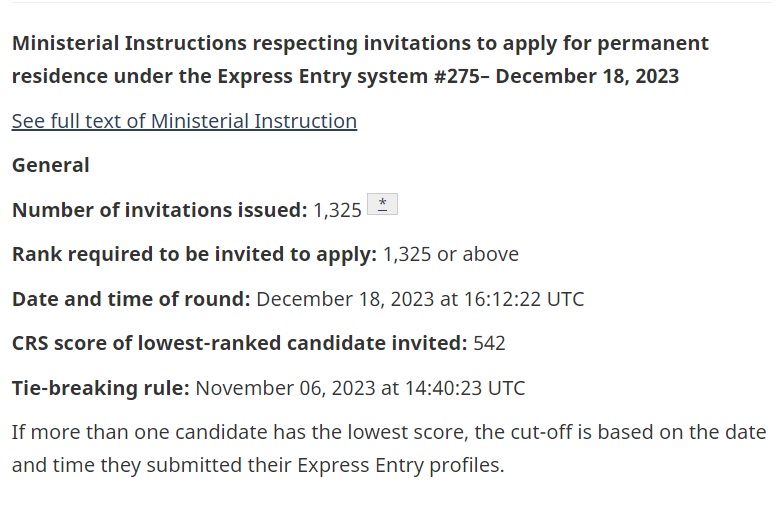Click "Express Entry profiles" in the final paragraph
784x509 pixels.
[398, 465]
